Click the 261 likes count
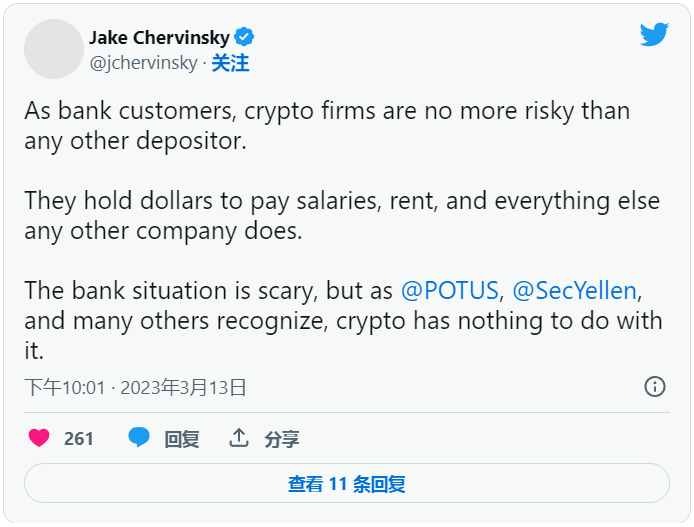Screen dimensions: 694x527 (x=78, y=438)
